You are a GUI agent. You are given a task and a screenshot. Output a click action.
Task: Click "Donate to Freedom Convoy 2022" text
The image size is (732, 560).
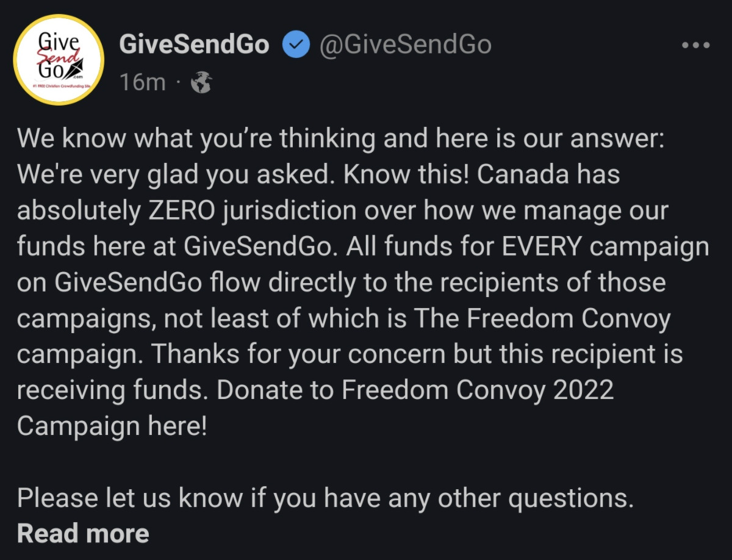coord(415,390)
